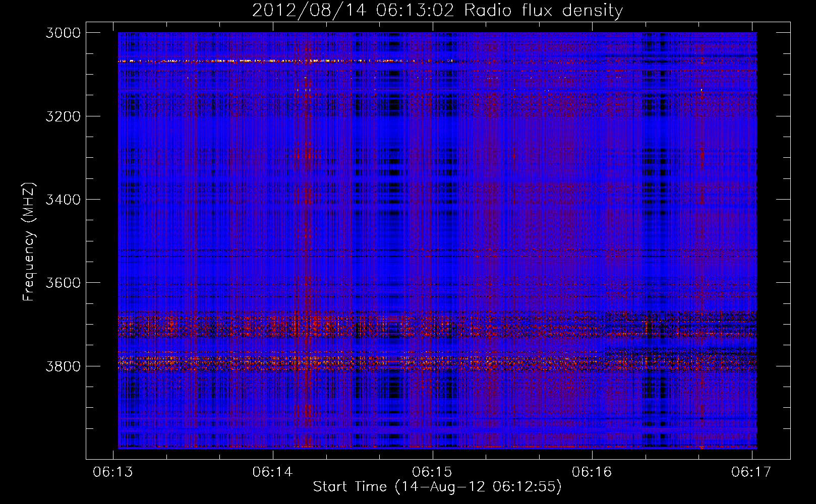
Task: Click the 3000 frequency axis label
Action: point(63,33)
